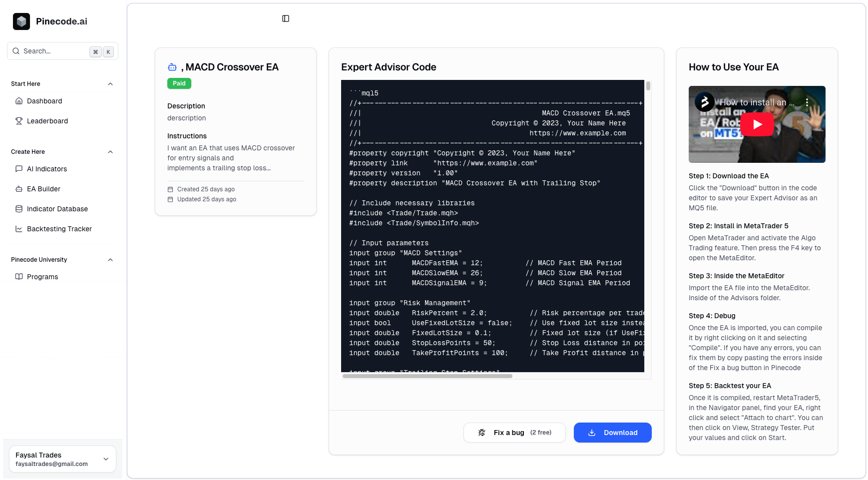Image resolution: width=868 pixels, height=480 pixels.
Task: Click the Expert Advisor Code heading
Action: point(389,67)
